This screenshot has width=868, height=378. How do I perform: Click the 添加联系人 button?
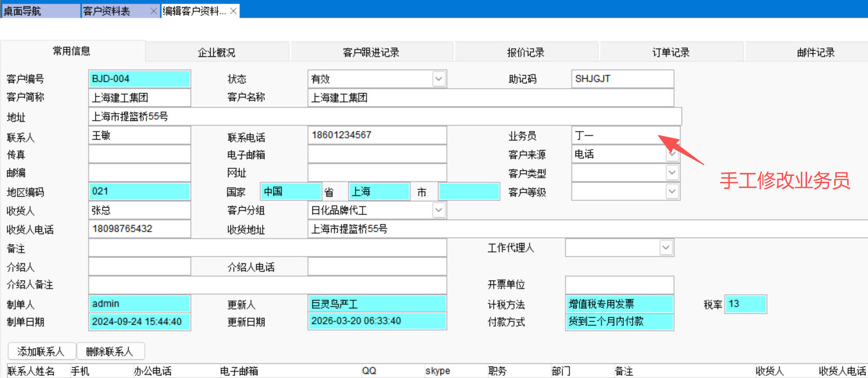click(x=41, y=351)
